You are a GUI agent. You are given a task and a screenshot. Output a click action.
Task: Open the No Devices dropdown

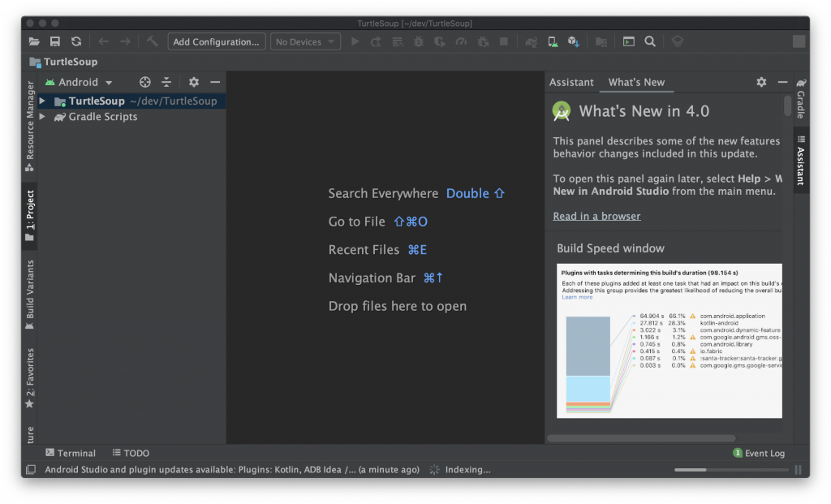[x=305, y=41]
